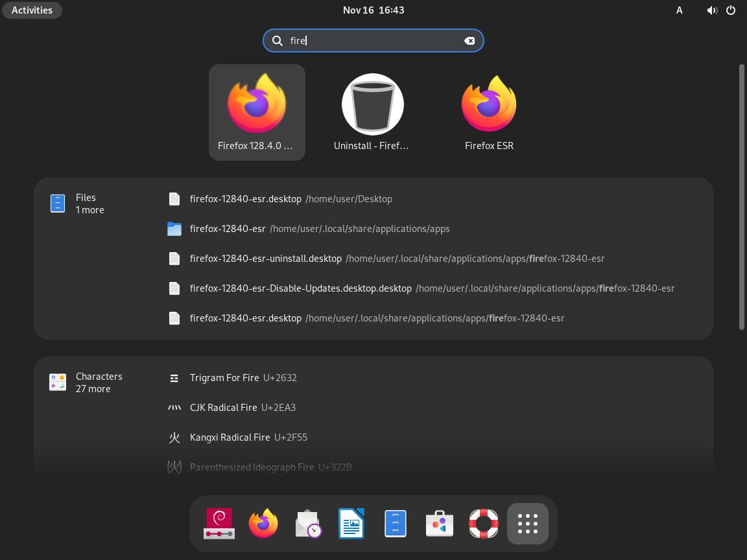Launch Firefox from the dock
Screen dimensions: 747x560
point(263,523)
